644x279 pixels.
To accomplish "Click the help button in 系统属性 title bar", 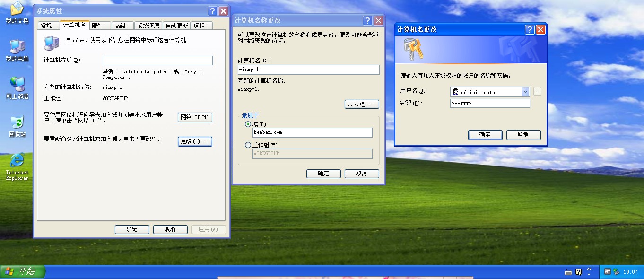I will point(213,11).
